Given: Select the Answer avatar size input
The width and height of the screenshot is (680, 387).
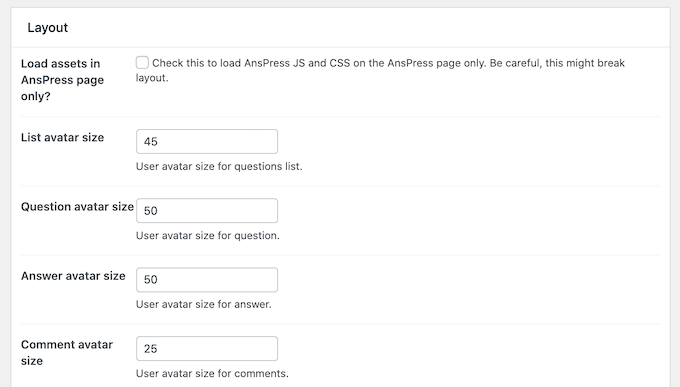Looking at the screenshot, I should (207, 279).
